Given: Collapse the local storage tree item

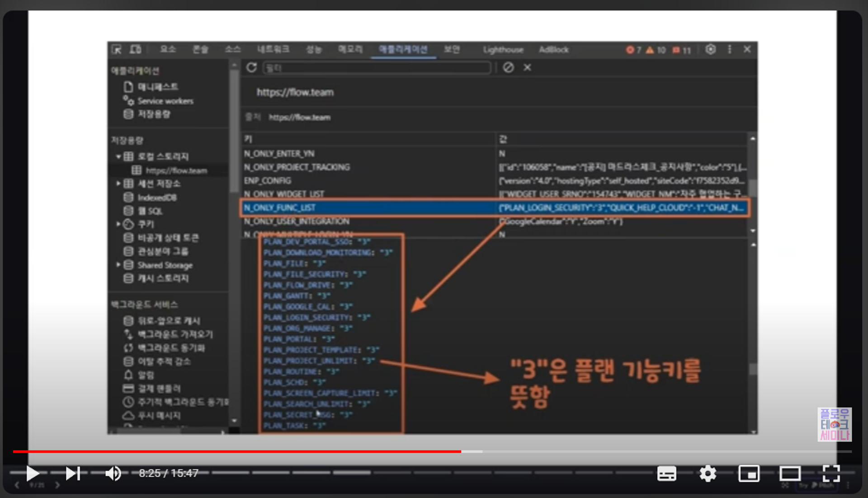Looking at the screenshot, I should tap(118, 157).
